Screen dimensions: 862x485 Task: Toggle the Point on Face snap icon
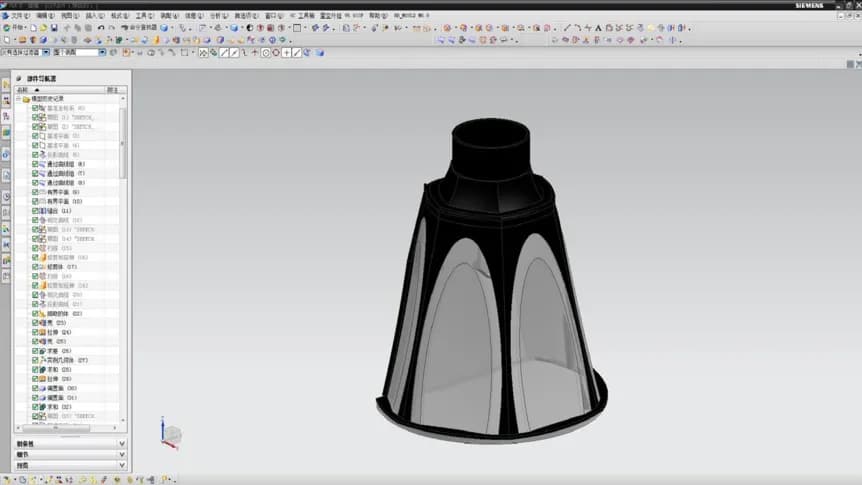click(307, 53)
